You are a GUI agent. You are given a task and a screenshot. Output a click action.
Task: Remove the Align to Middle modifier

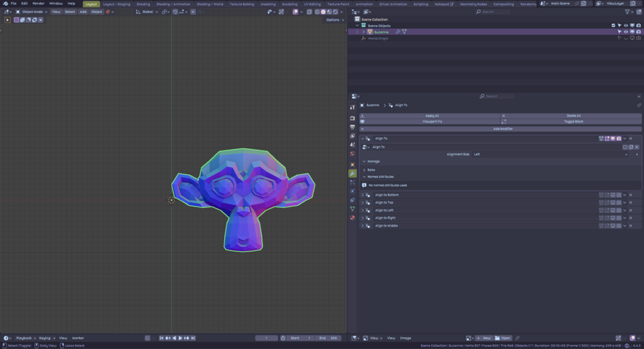[631, 226]
